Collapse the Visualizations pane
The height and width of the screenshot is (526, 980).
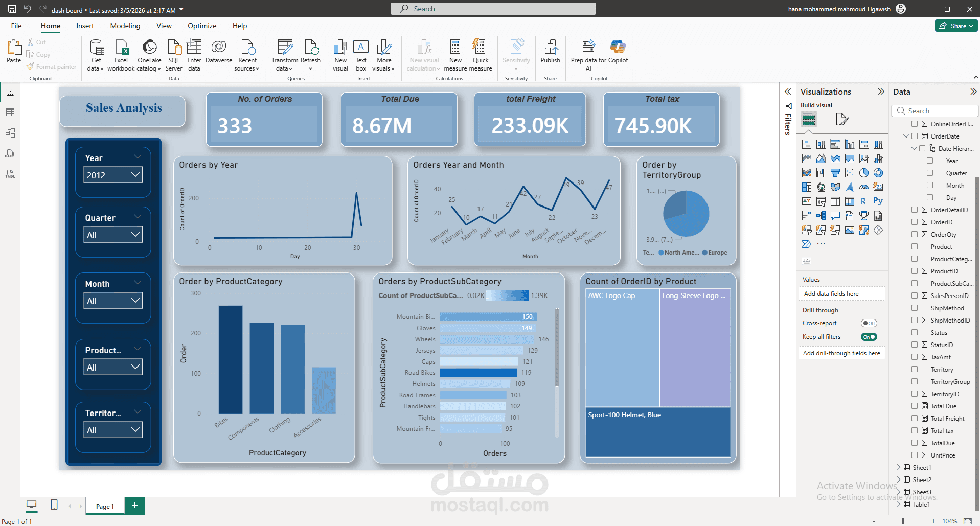881,92
